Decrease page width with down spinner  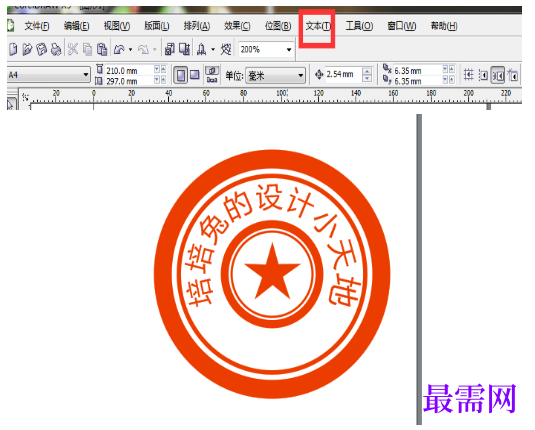[x=157, y=69]
